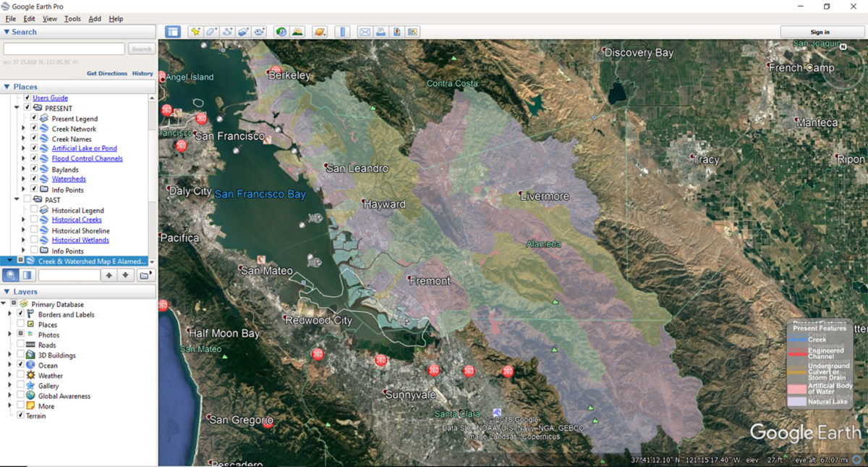Click the Places filter text field
868x467 pixels.
(69, 275)
